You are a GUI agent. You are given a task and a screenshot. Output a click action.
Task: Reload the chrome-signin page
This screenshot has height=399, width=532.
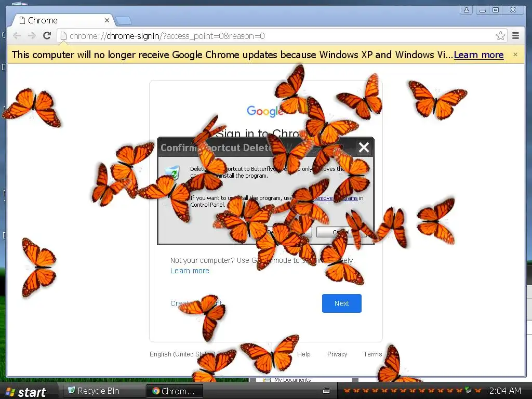coord(47,35)
